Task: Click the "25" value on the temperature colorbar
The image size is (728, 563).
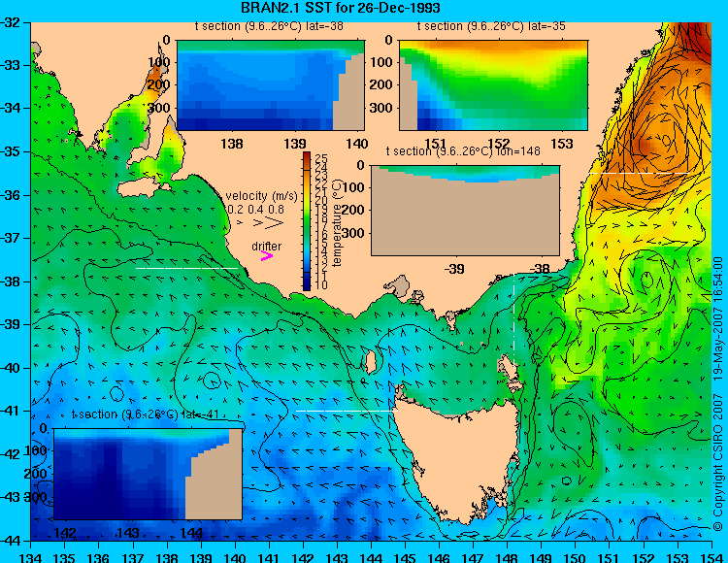Action: (321, 158)
